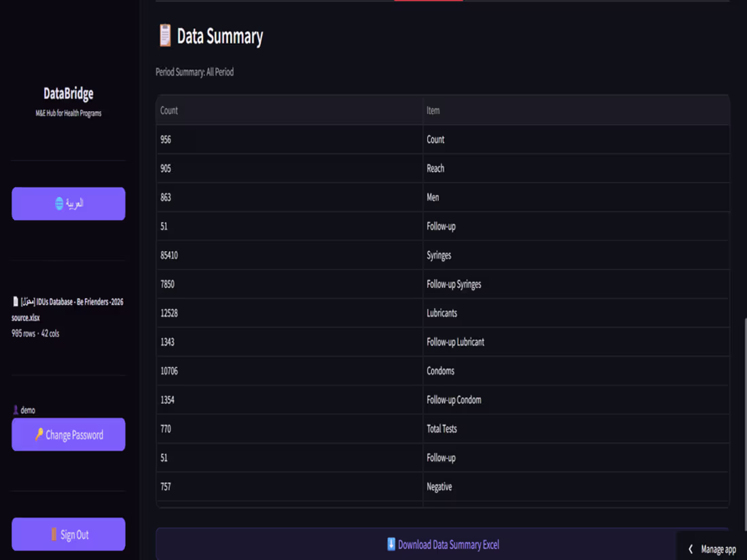Image resolution: width=747 pixels, height=560 pixels.
Task: Open Change Password dialog
Action: pos(69,434)
